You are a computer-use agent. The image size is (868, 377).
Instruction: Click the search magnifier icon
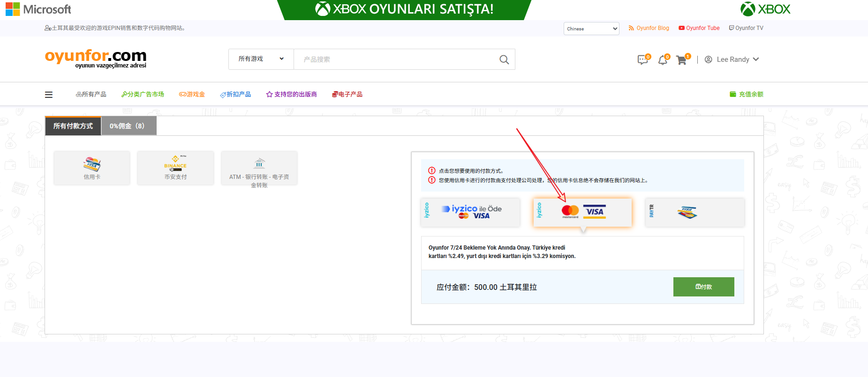(x=504, y=59)
